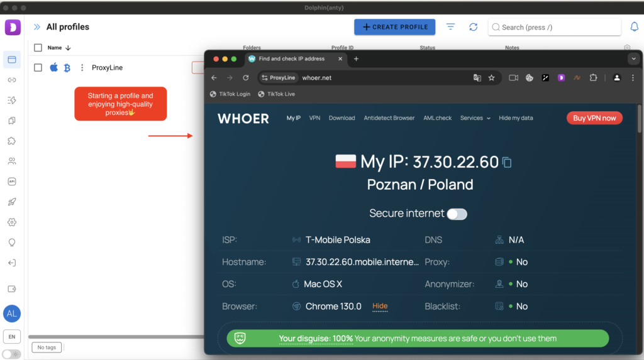This screenshot has width=644, height=360.
Task: Click the refresh profiles icon
Action: click(474, 27)
